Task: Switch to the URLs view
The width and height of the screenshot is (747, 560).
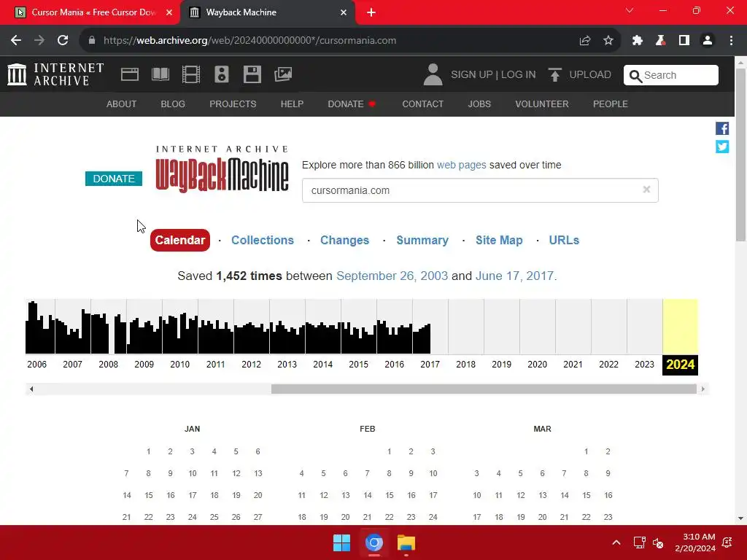Action: click(x=564, y=240)
